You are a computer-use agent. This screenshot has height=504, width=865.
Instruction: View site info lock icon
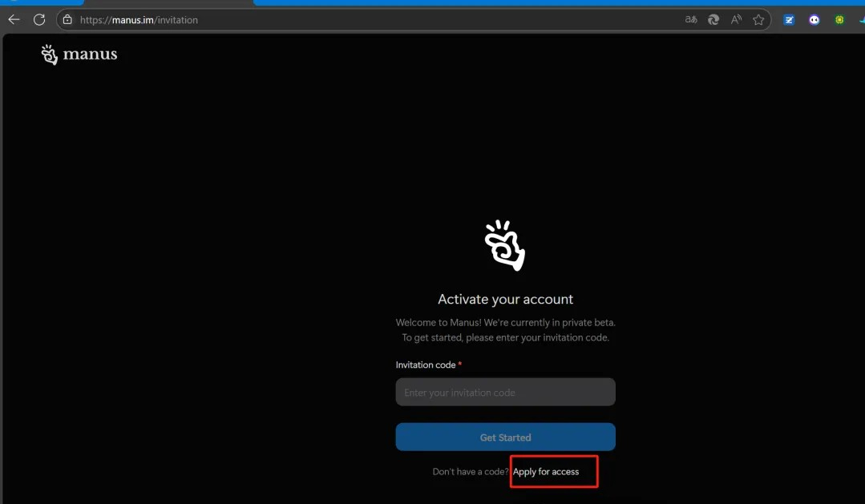(x=67, y=20)
